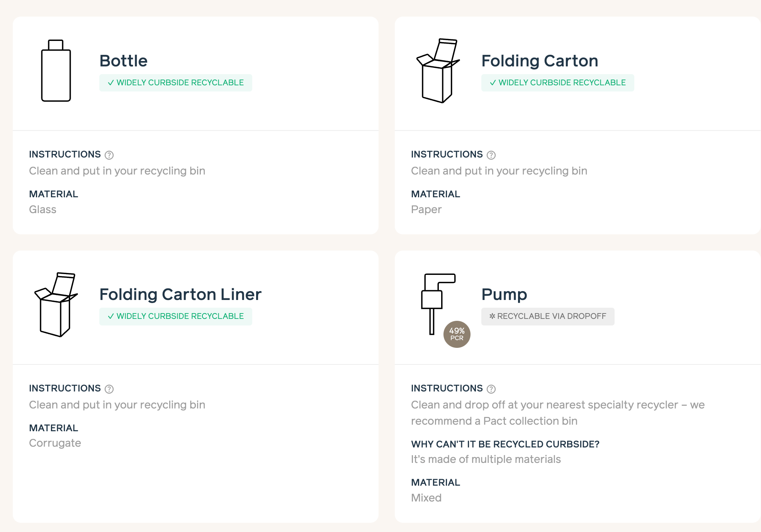The height and width of the screenshot is (532, 761).
Task: Open Instructions help icon in Folding Carton Liner card
Action: [x=109, y=389]
